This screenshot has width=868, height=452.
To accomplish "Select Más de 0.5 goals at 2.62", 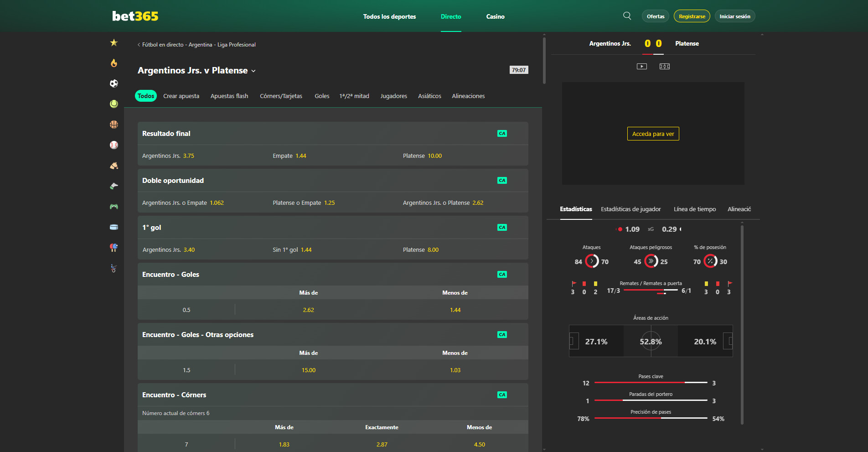I will tap(309, 310).
